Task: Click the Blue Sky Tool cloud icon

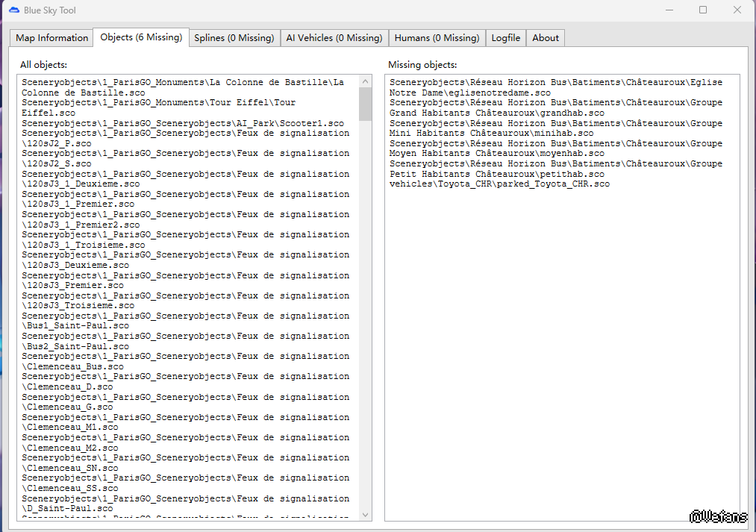Action: (13, 10)
